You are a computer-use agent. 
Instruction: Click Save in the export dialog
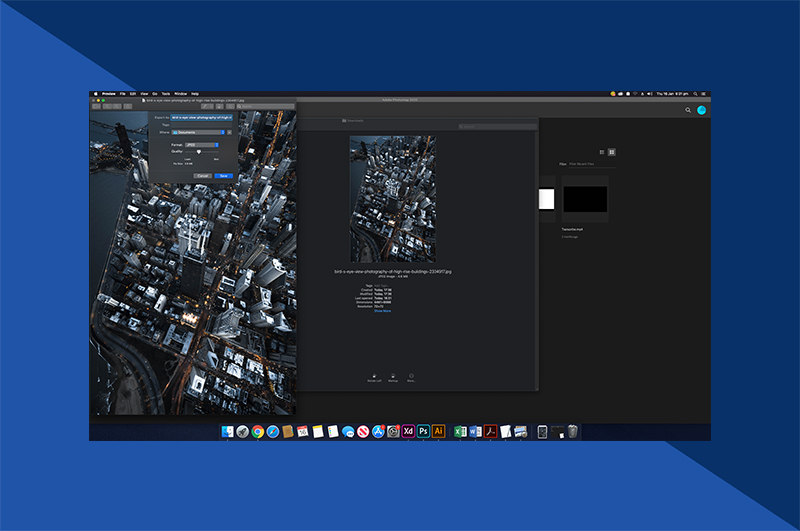point(223,176)
